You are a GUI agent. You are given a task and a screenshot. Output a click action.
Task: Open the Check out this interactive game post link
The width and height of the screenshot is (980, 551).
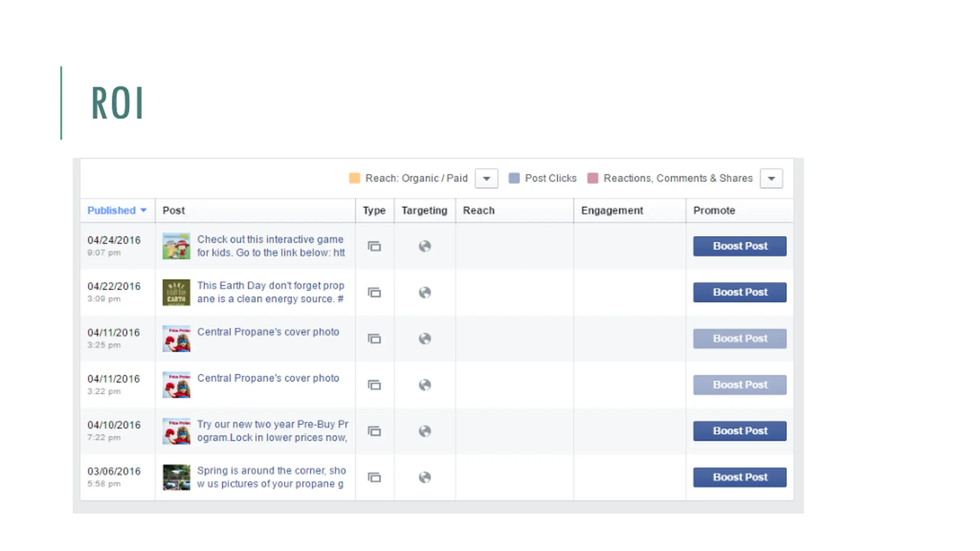(x=271, y=246)
